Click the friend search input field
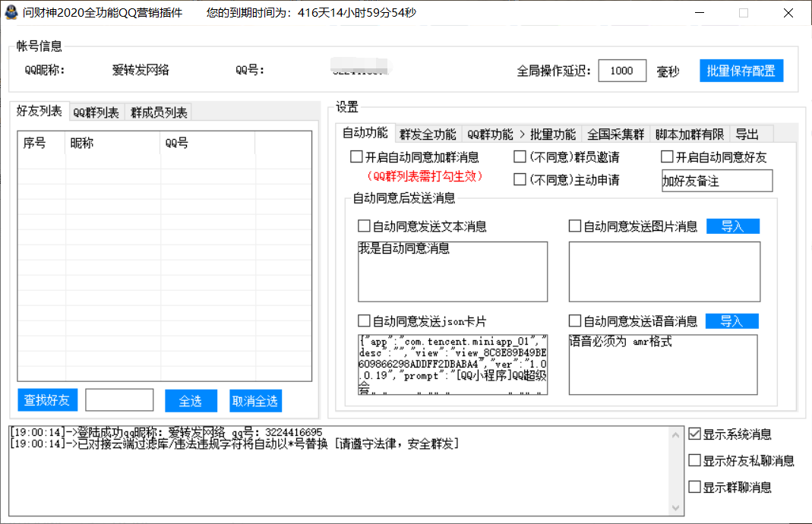 point(119,400)
